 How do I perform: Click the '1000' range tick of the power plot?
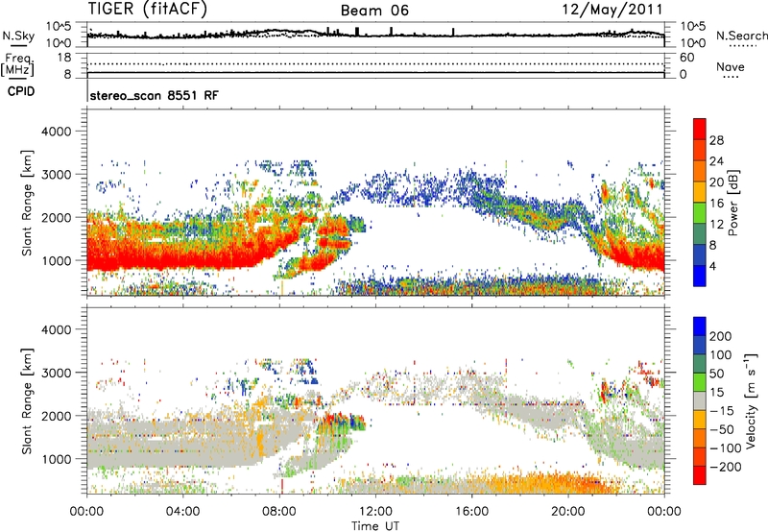click(57, 260)
